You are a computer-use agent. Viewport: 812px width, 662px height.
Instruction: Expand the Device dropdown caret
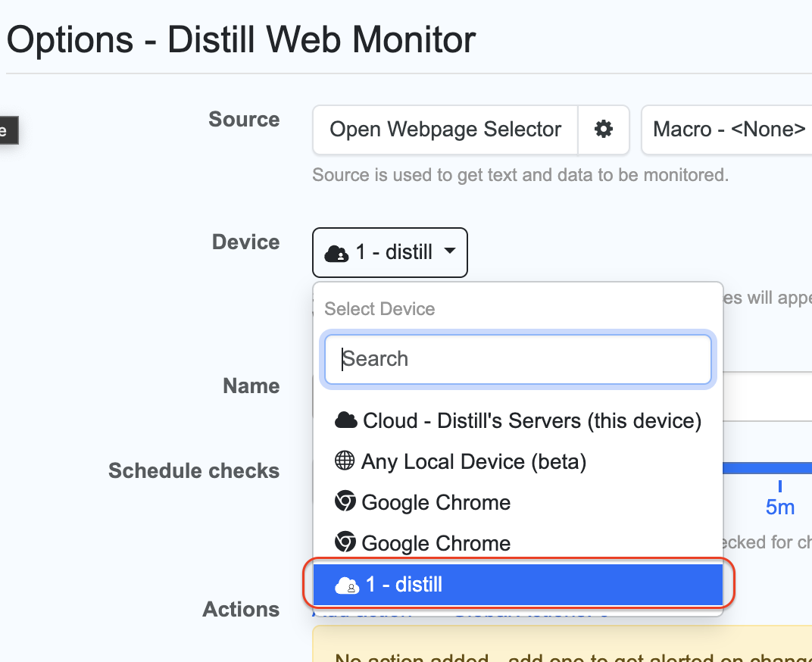450,252
